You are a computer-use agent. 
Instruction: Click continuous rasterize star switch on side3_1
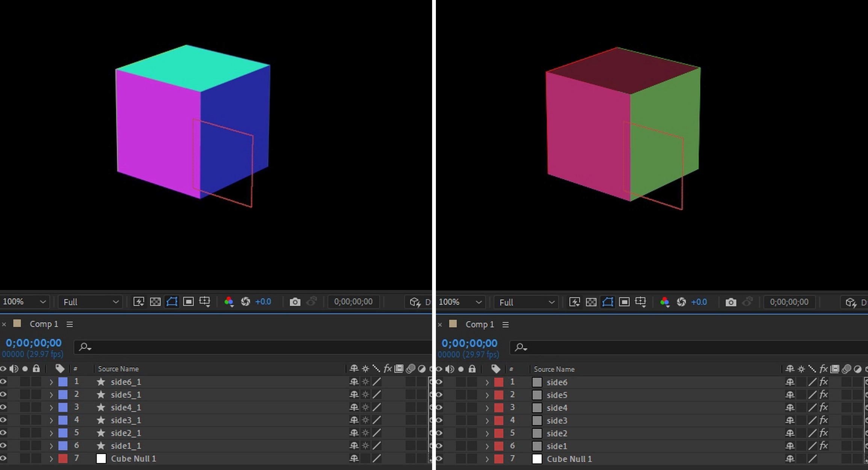point(365,420)
